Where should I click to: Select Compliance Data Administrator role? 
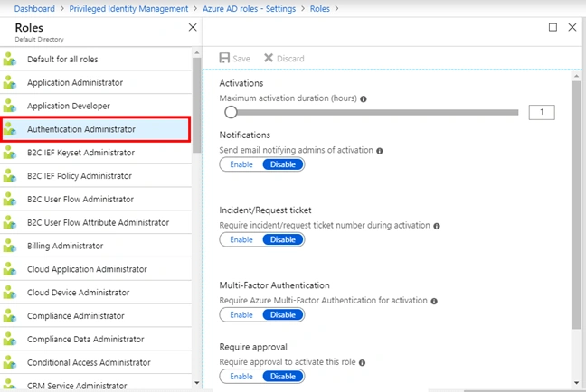coord(96,339)
